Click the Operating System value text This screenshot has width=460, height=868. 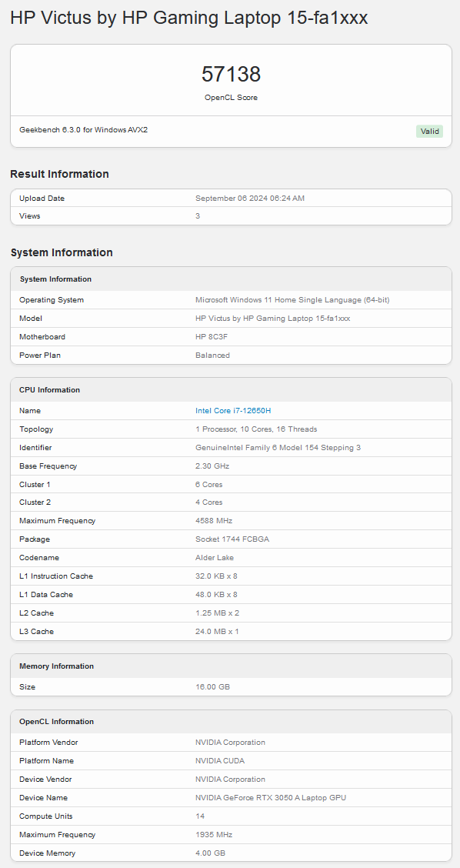[292, 300]
